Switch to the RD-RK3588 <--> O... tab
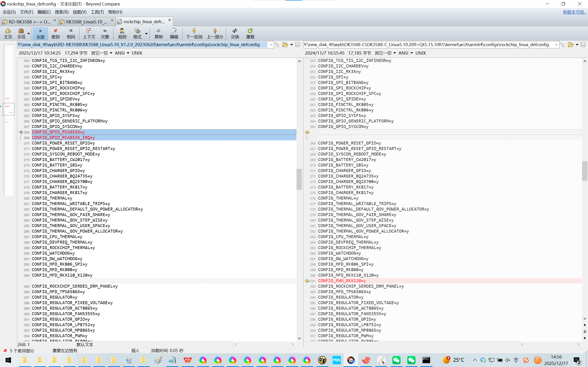This screenshot has width=588, height=367. pos(29,22)
